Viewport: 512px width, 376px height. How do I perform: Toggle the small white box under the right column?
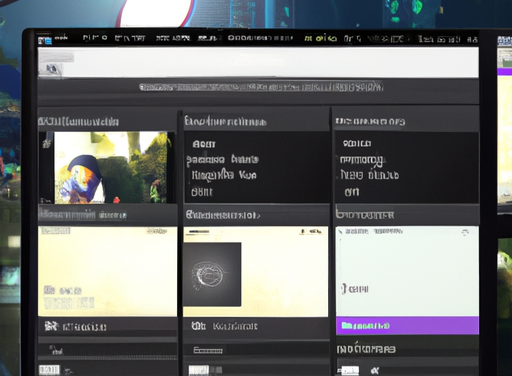tap(349, 370)
